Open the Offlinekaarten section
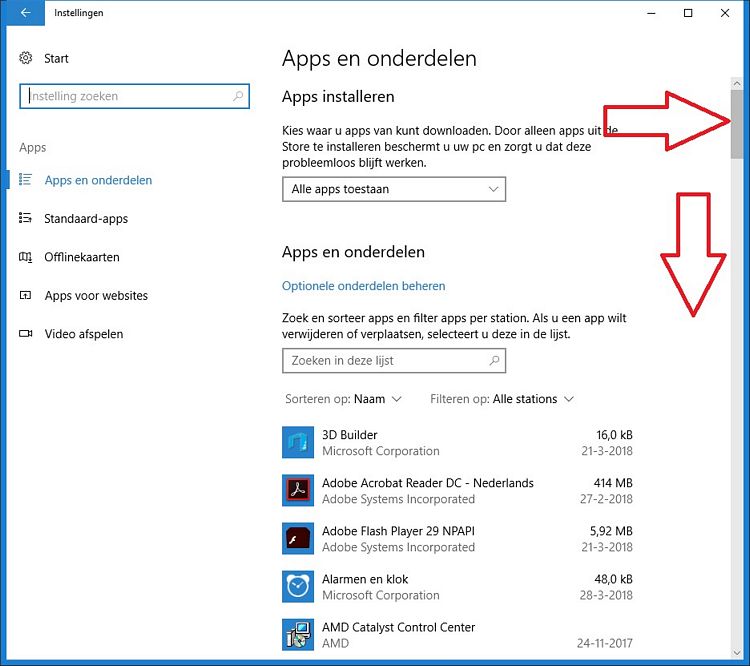Viewport: 750px width, 666px height. (81, 257)
